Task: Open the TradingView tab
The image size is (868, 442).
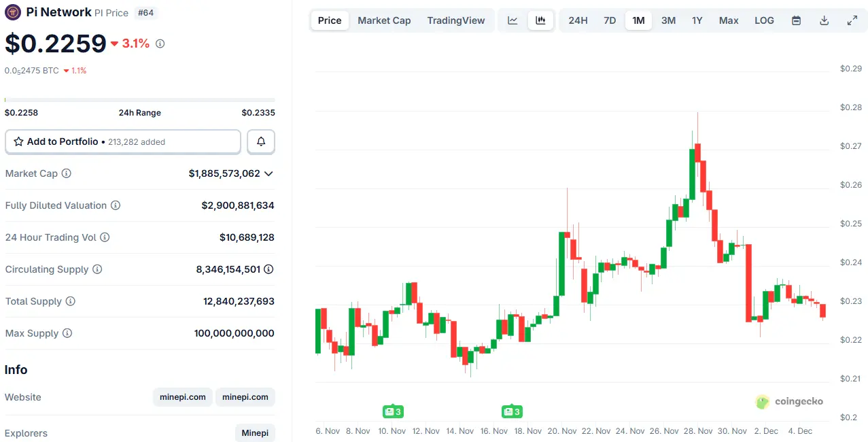Action: 455,20
